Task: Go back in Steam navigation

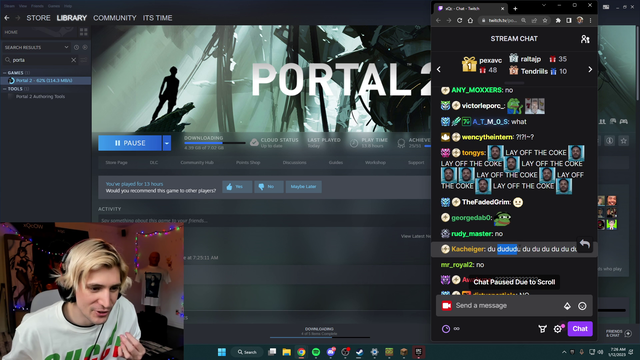Action: pyautogui.click(x=7, y=18)
